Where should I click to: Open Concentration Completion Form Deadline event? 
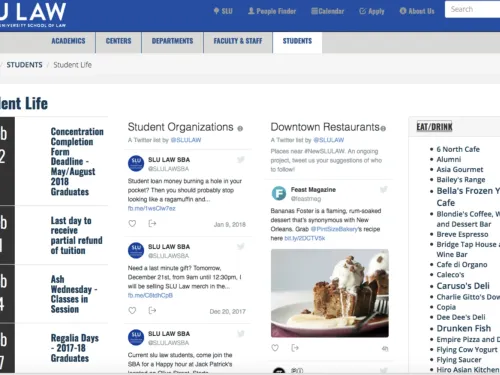pos(77,161)
